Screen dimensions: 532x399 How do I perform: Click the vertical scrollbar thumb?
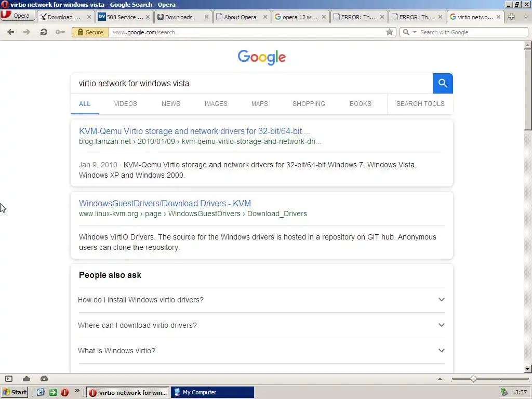point(528,89)
